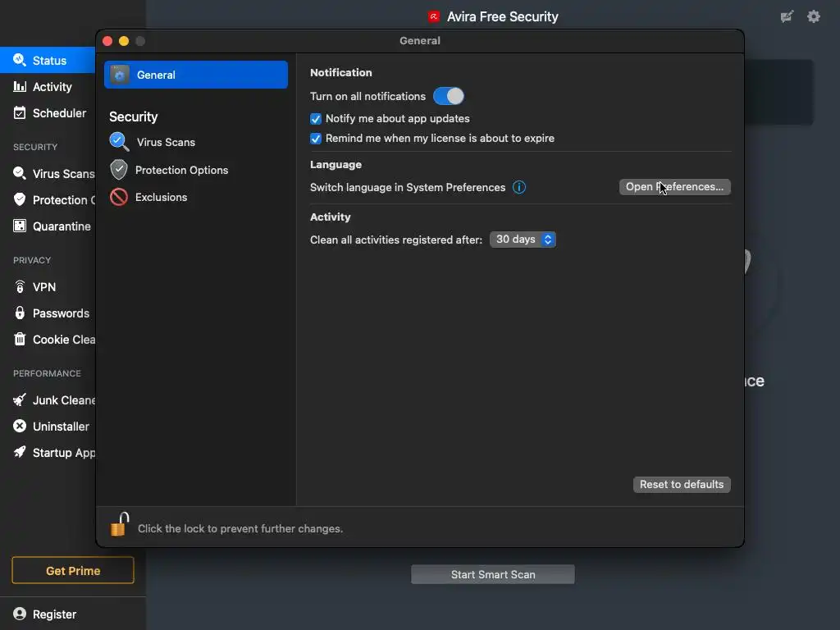Close the General preferences window
The image size is (840, 630).
pyautogui.click(x=107, y=41)
